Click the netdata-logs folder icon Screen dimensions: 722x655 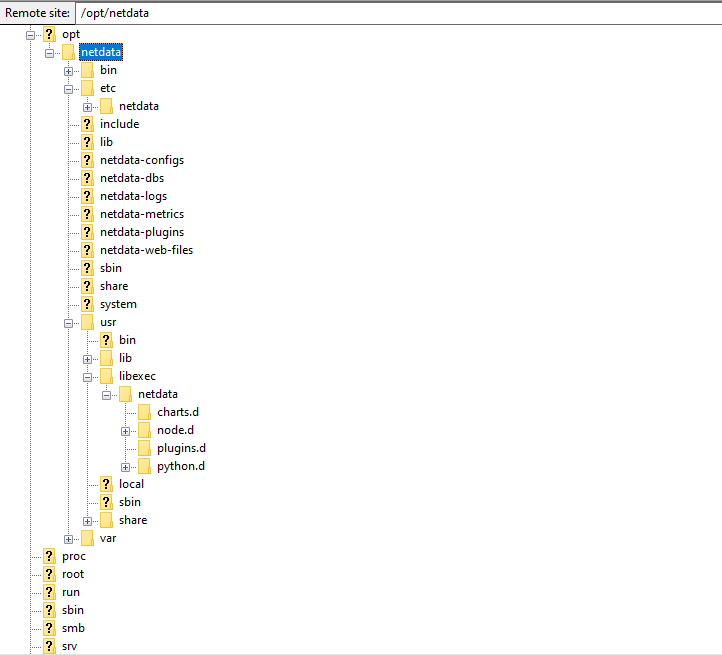pos(87,196)
